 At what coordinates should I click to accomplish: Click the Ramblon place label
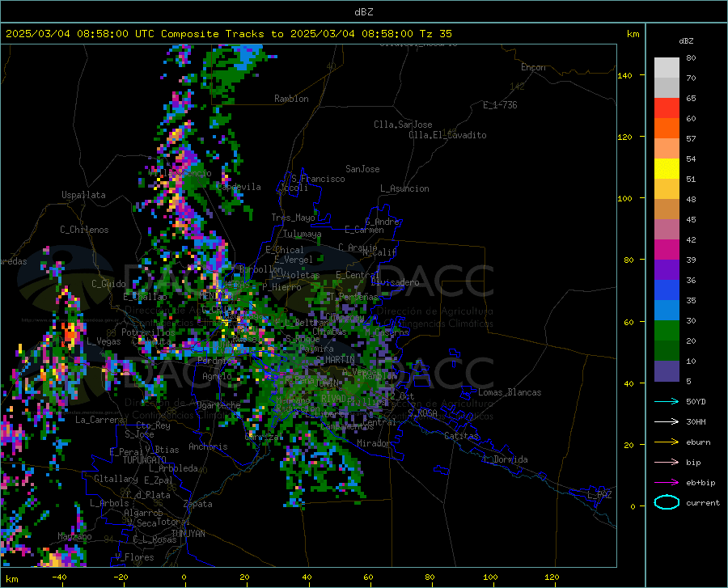(291, 99)
